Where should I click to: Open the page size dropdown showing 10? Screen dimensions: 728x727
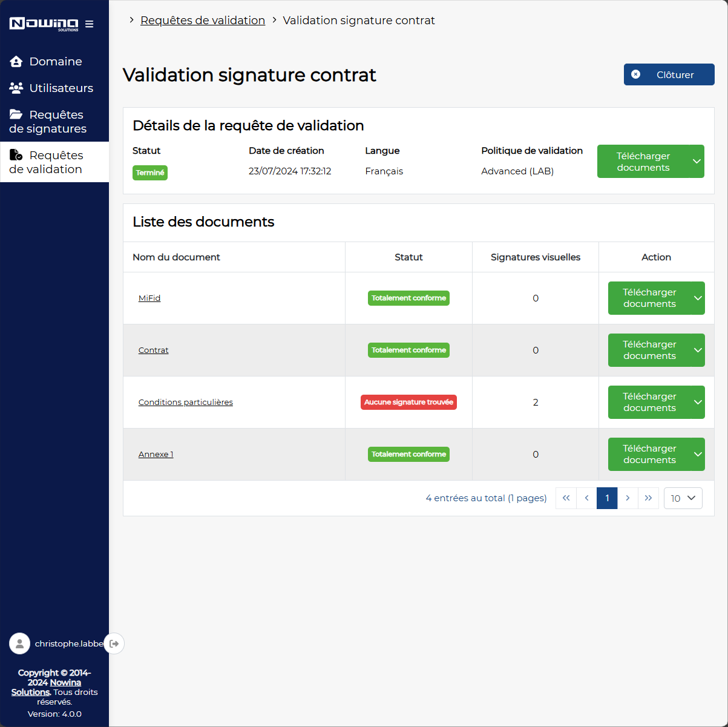[683, 498]
